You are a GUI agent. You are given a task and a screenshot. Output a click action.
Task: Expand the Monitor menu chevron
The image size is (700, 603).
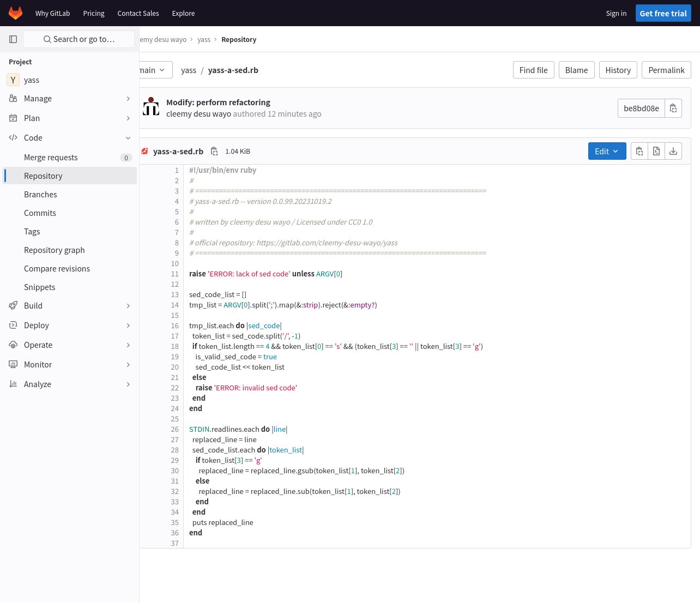pos(128,365)
